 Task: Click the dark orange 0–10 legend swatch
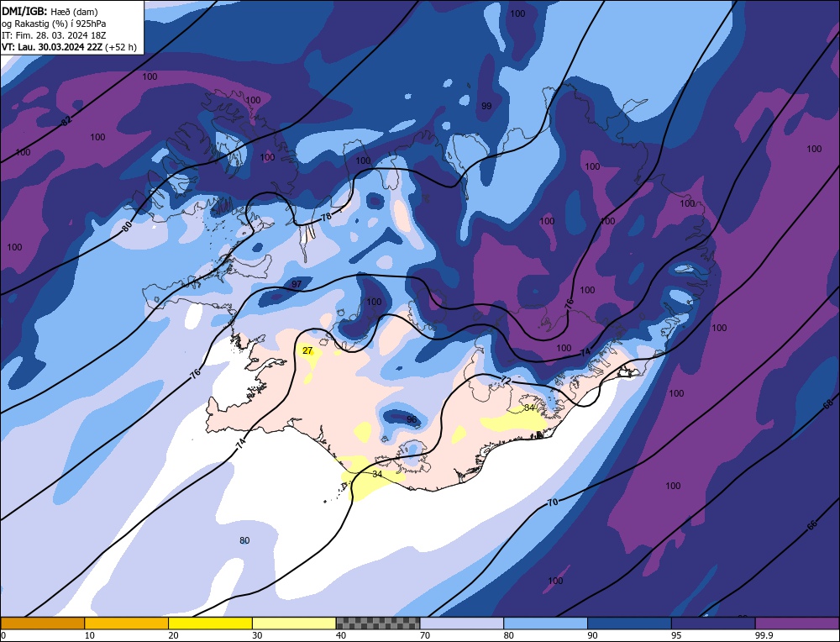42,623
